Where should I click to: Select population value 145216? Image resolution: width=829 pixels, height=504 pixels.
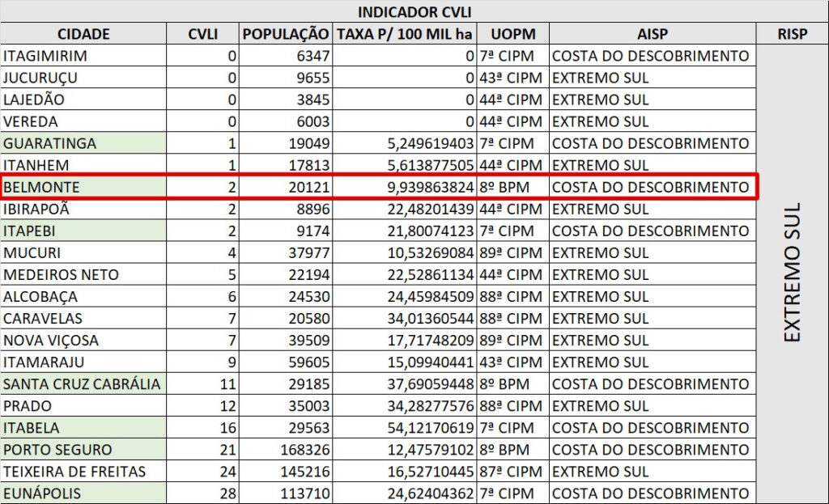tap(287, 471)
